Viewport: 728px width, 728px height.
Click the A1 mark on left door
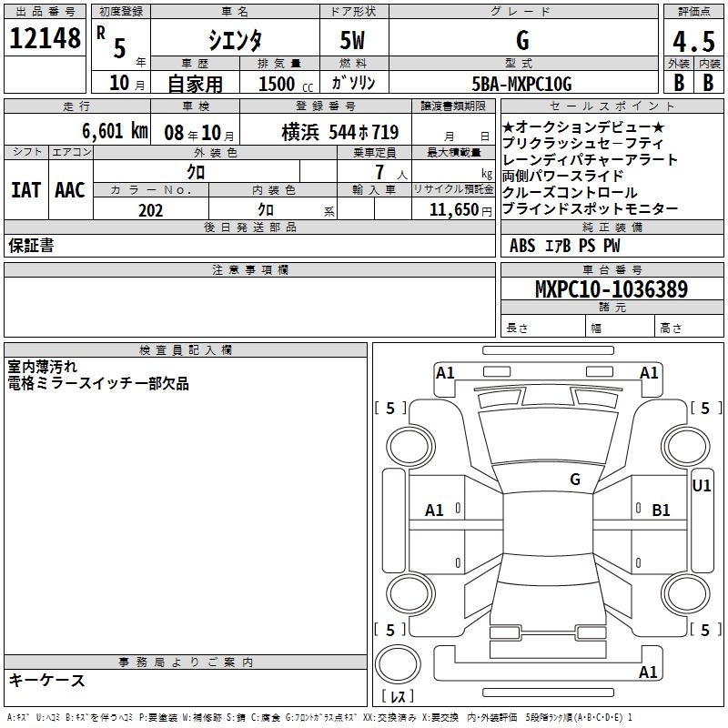coord(434,511)
